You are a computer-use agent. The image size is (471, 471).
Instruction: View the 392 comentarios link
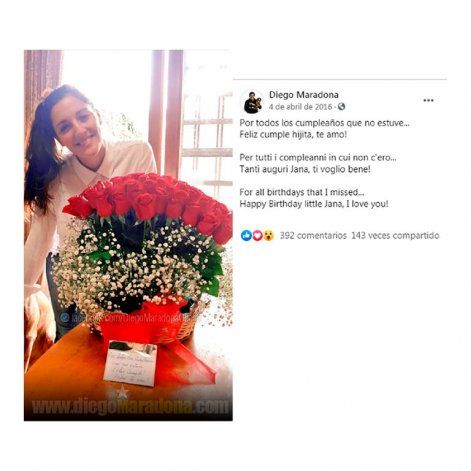(x=313, y=236)
